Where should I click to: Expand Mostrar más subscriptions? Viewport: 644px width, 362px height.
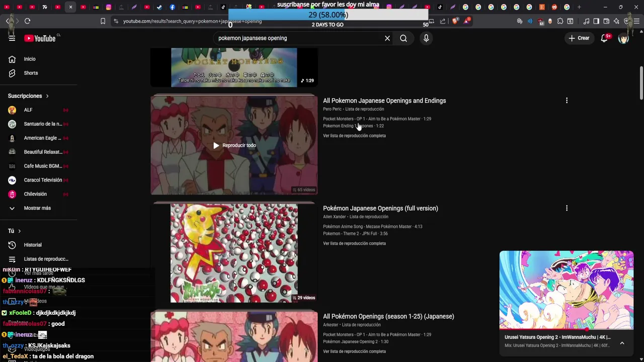pyautogui.click(x=38, y=208)
